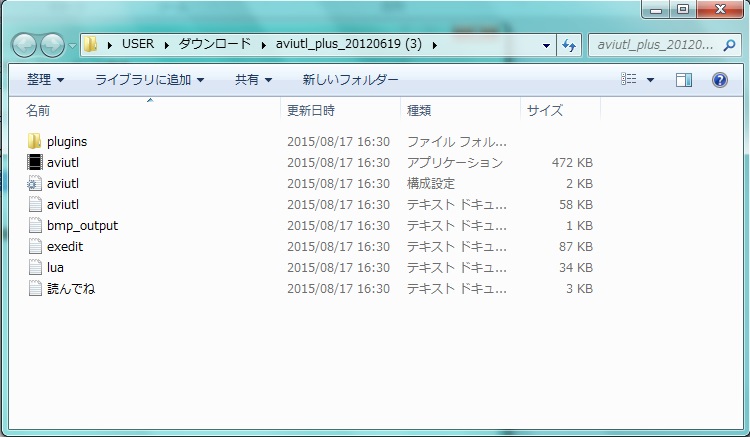Click the magnifier search icon
This screenshot has width=750, height=437.
coord(729,45)
